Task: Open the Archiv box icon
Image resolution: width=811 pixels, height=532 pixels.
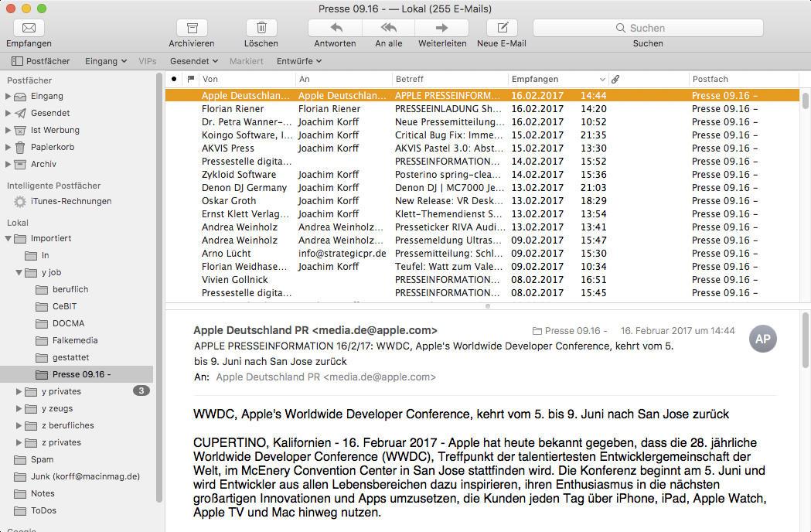Action: [x=20, y=165]
